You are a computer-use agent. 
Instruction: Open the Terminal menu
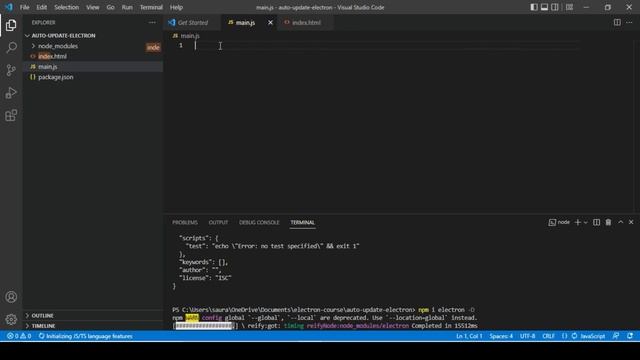(x=151, y=7)
